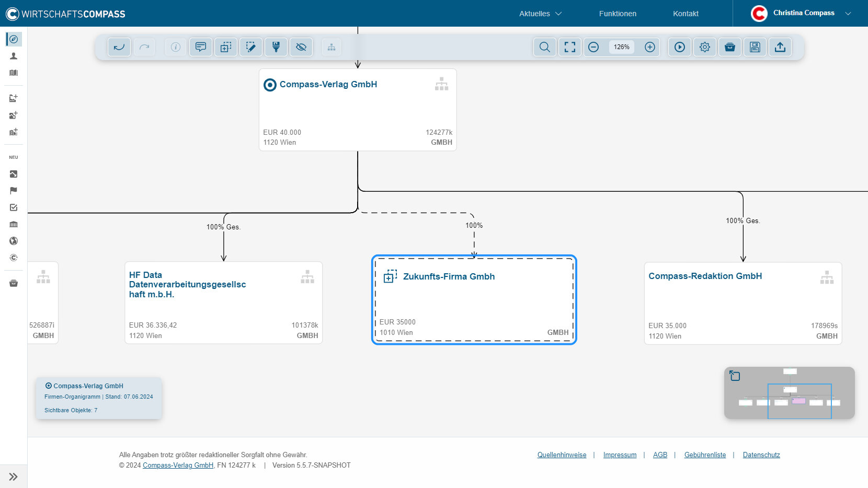
Task: Open the comment speech-bubble tool
Action: click(201, 47)
